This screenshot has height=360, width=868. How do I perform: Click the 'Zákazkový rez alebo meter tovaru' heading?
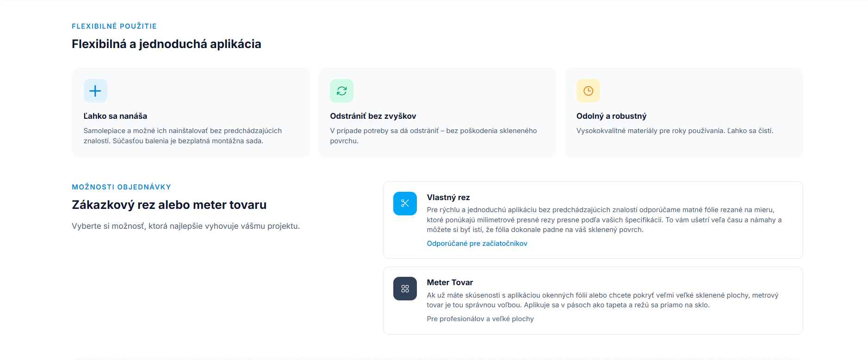169,205
